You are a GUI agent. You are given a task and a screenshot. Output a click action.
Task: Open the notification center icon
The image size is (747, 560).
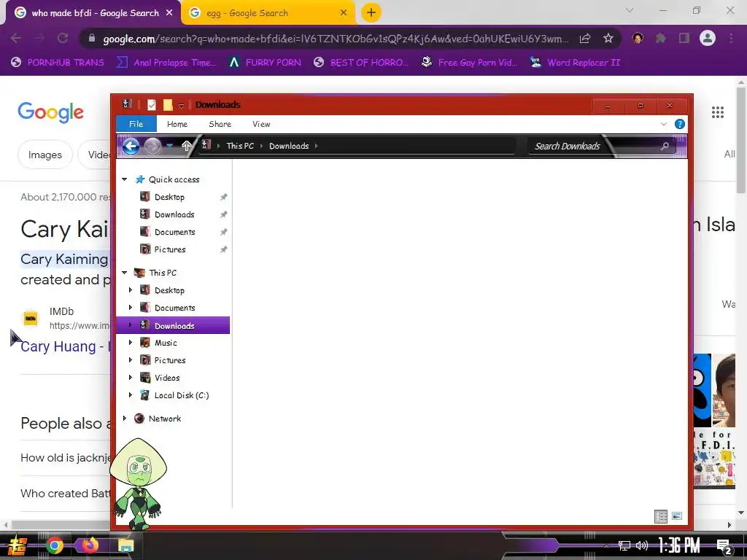point(724,546)
